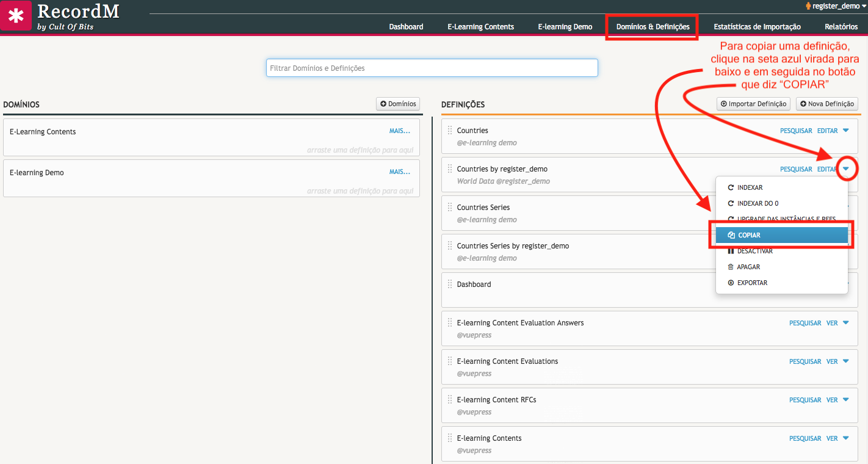Open MAIS... on the E-Learning Contents domain
This screenshot has height=464, width=868.
400,131
